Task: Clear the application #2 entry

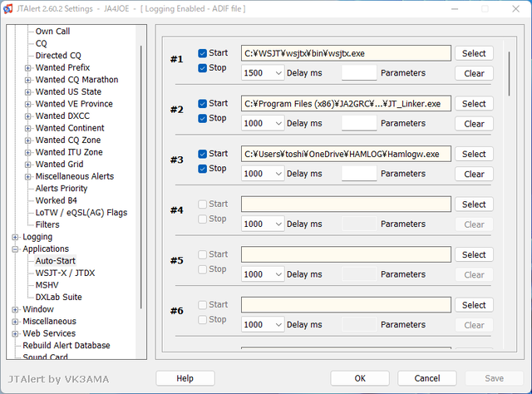Action: (x=474, y=124)
